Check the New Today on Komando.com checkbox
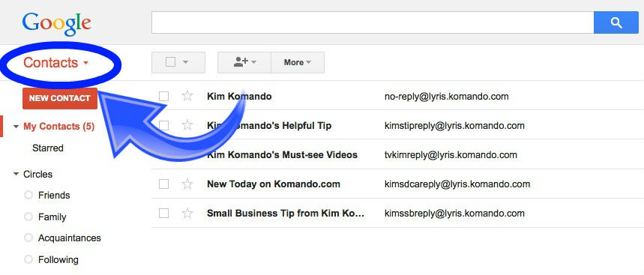Screen dimensions: 644x275 164,184
